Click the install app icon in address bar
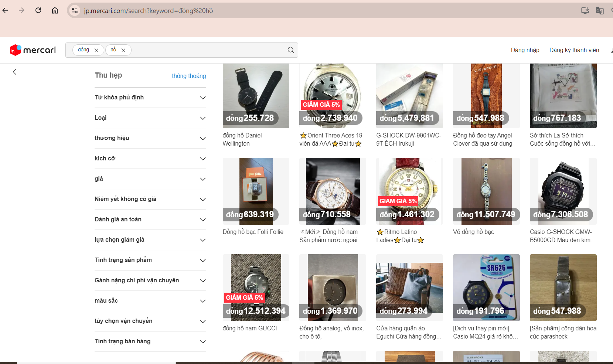Viewport: 613px width, 364px height. [x=585, y=10]
